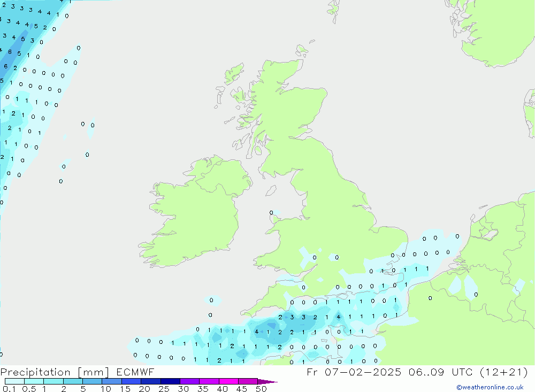Click the 'Fr' weekday label
Image resolution: width=535 pixels, height=392 pixels.
tap(312, 372)
